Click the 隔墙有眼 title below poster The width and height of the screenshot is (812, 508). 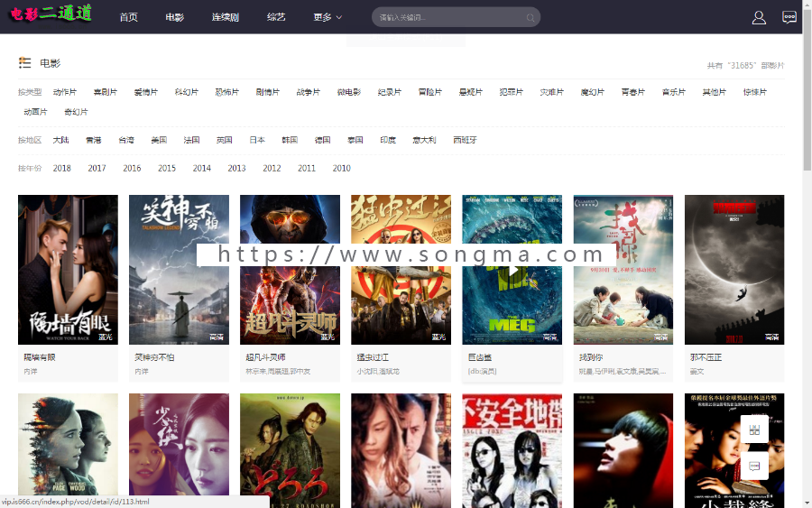pos(40,357)
